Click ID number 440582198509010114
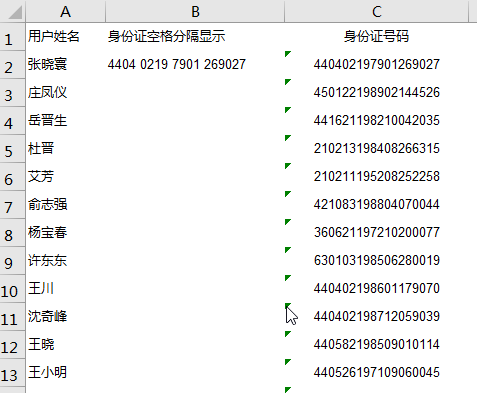 tap(376, 345)
